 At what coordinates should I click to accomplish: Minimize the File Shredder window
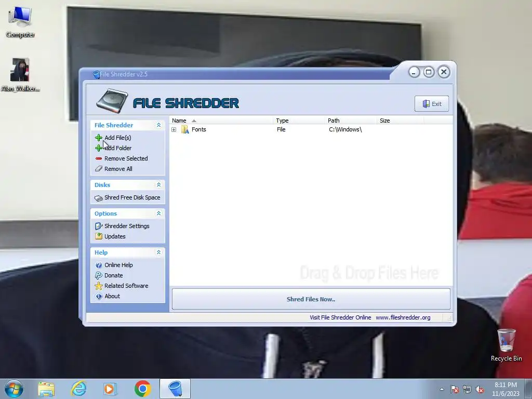tap(414, 72)
